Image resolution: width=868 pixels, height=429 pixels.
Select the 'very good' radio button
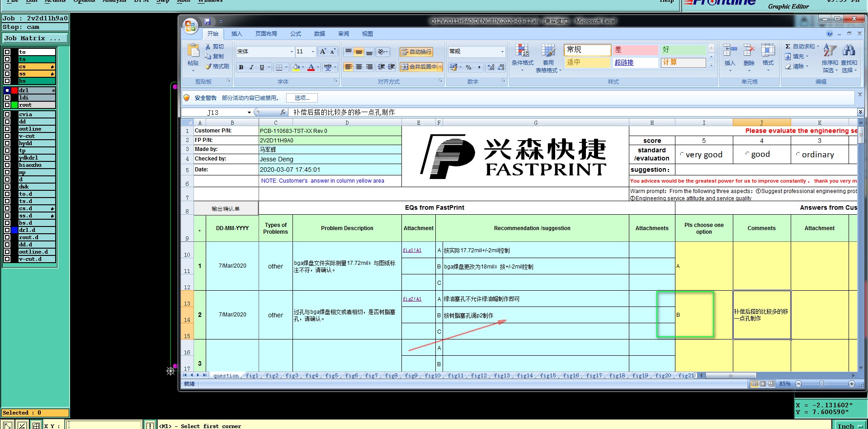click(682, 154)
